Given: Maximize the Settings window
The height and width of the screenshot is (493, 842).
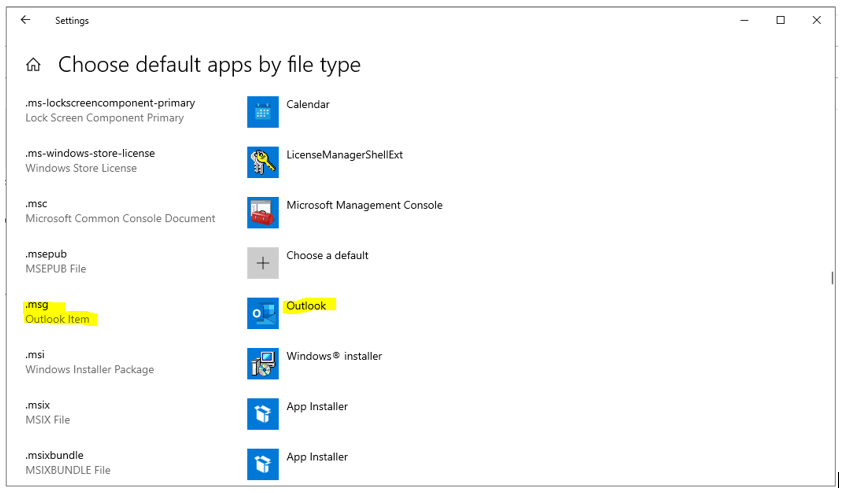Looking at the screenshot, I should pyautogui.click(x=780, y=20).
